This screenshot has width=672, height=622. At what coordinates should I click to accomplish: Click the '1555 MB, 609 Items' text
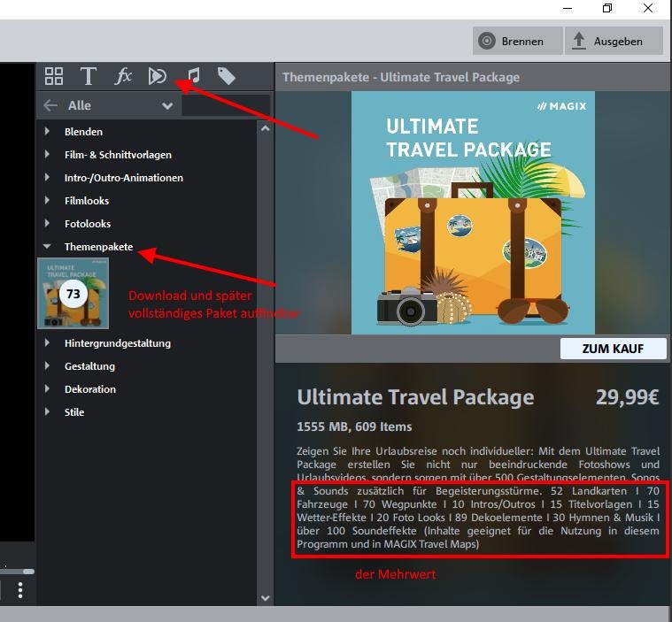[354, 426]
